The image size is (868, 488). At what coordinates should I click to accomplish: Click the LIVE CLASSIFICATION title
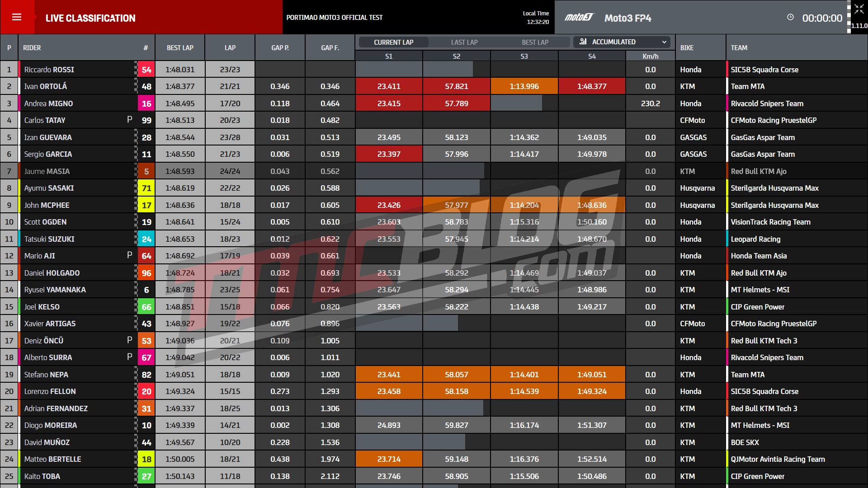90,18
